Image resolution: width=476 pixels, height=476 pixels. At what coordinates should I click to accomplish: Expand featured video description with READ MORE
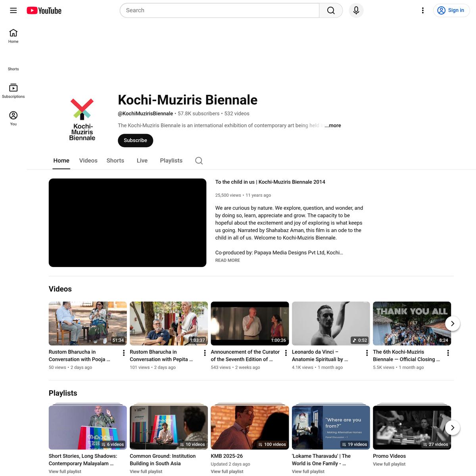point(228,260)
